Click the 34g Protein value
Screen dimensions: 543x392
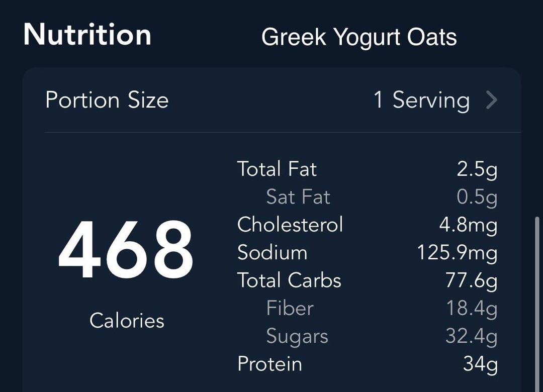pyautogui.click(x=481, y=364)
